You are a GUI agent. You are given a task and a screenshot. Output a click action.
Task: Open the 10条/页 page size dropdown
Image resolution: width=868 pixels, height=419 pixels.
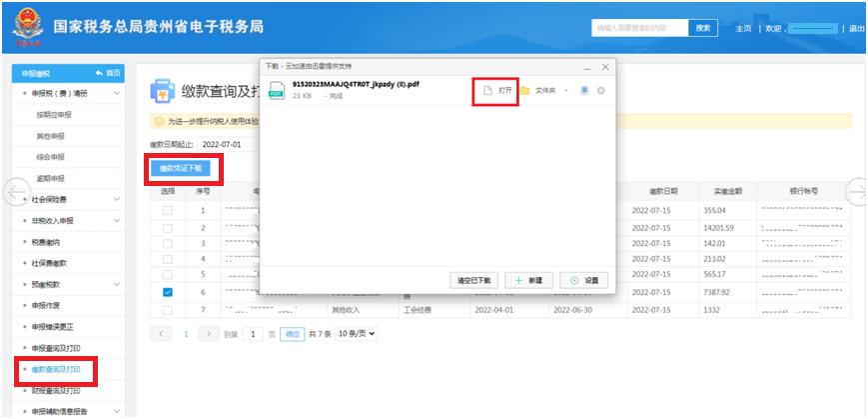pyautogui.click(x=357, y=333)
